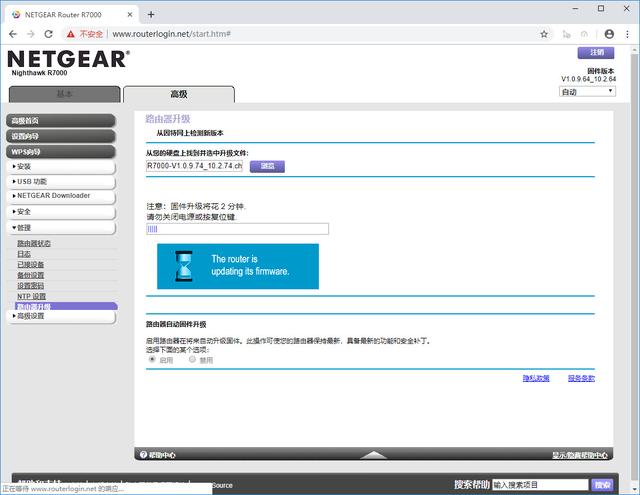Click the page vertical scrollbar

click(x=636, y=269)
